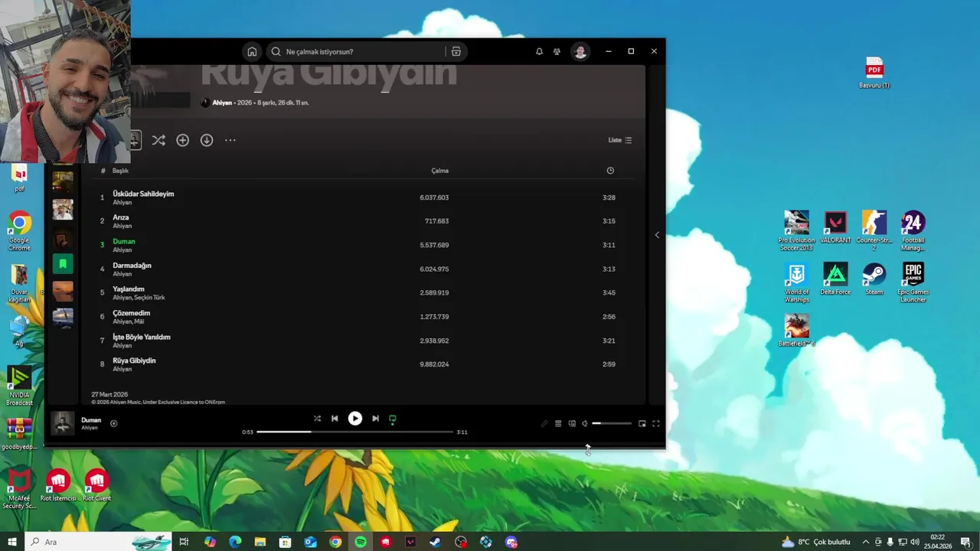Enable shuffle for the album
Image resolution: width=980 pixels, height=551 pixels.
coord(158,140)
